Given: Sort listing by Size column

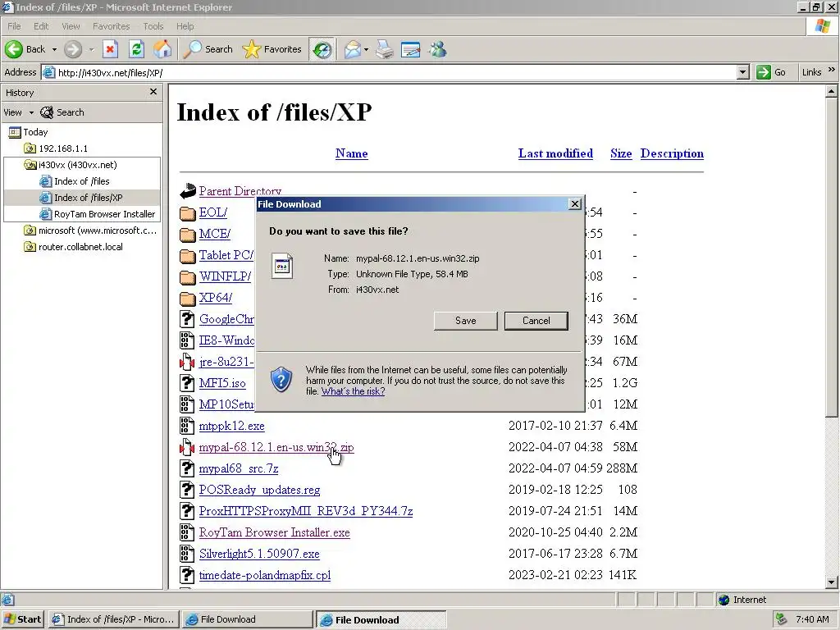Looking at the screenshot, I should [x=621, y=153].
